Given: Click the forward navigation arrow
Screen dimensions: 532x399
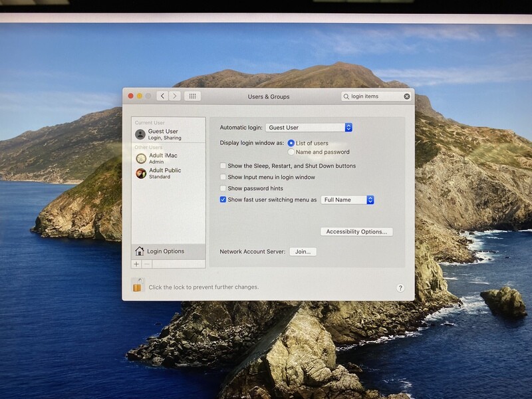Looking at the screenshot, I should pos(174,95).
